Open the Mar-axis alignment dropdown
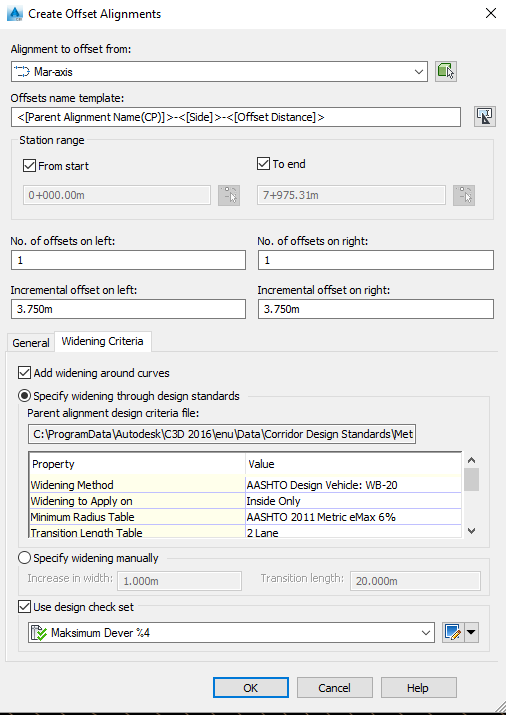 tap(219, 72)
